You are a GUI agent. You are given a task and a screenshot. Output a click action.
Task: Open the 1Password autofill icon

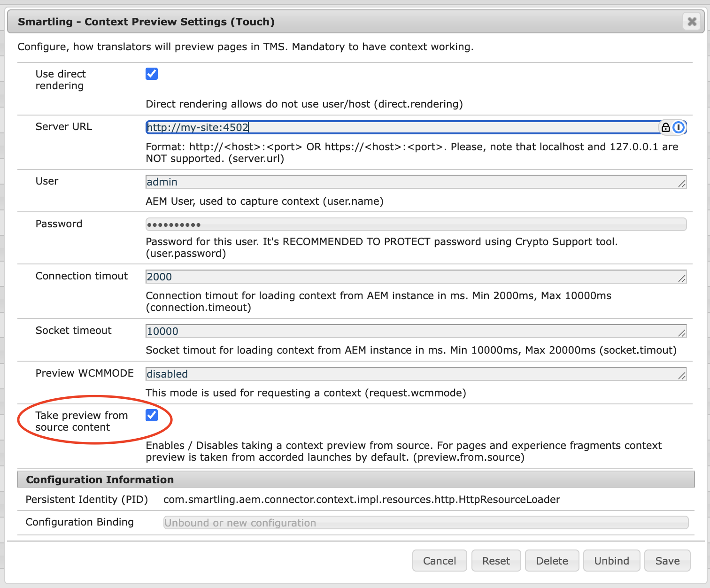coord(678,127)
